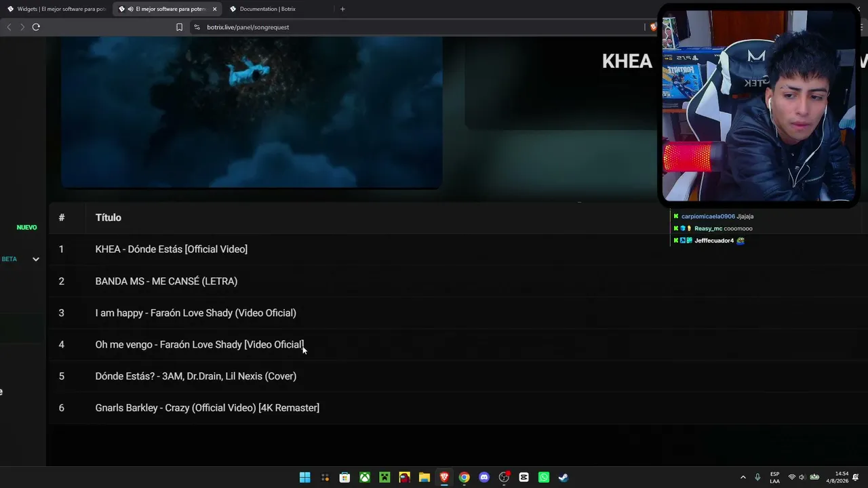Select the Brave browser taskbar icon
The image size is (868, 488).
coord(444,477)
